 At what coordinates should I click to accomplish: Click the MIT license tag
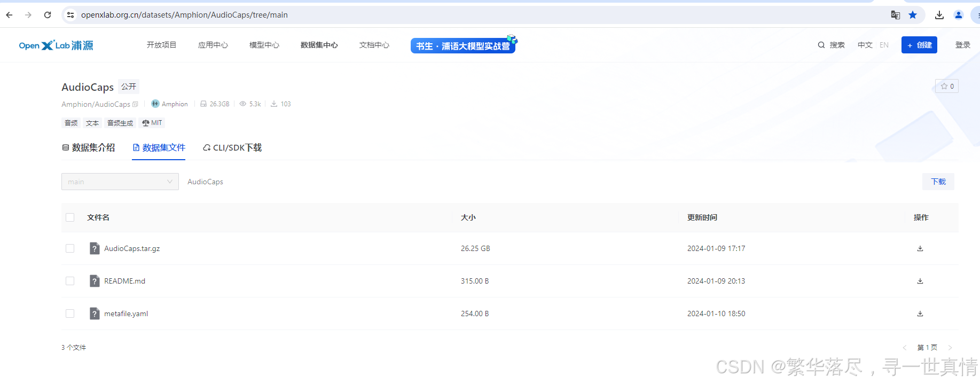coord(152,123)
